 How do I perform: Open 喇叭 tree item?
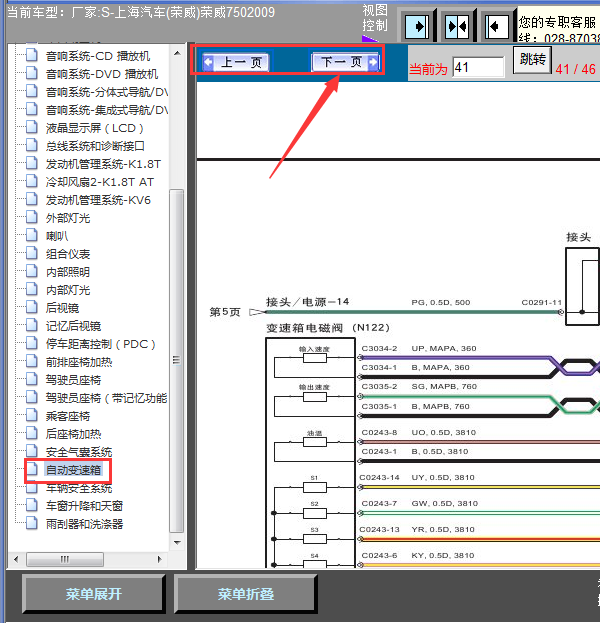point(57,236)
